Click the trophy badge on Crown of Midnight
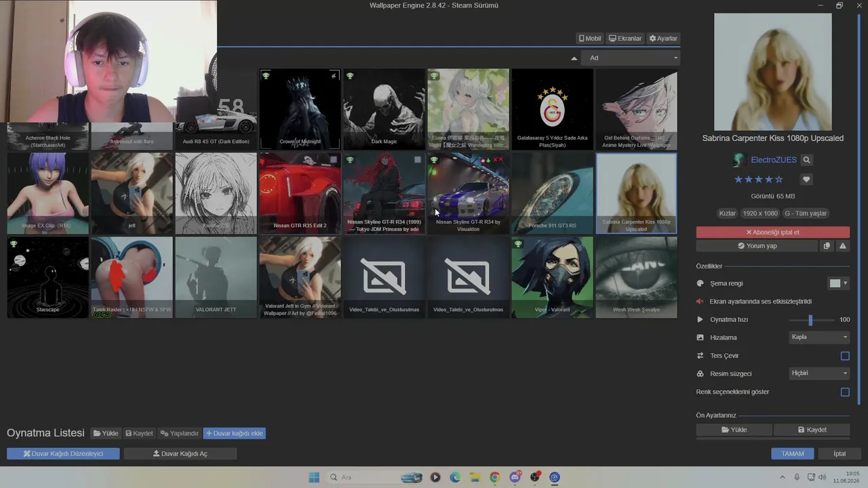This screenshot has width=868, height=488. click(266, 76)
